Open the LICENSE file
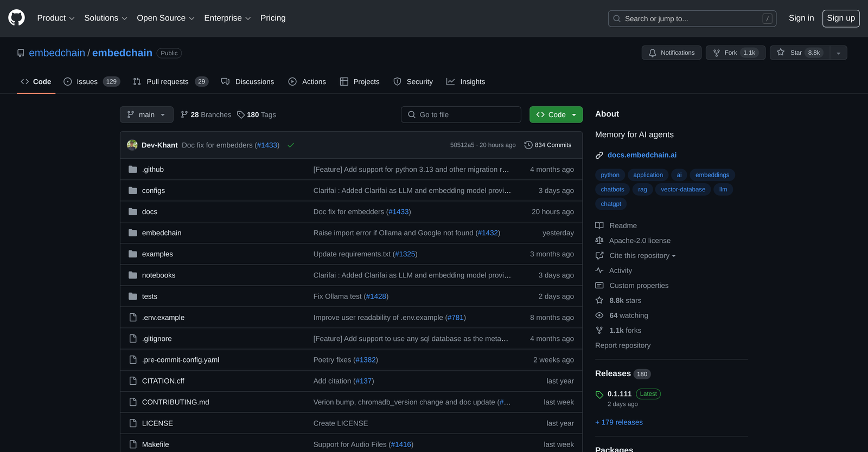Screen dimensions: 868x452 pos(157,423)
